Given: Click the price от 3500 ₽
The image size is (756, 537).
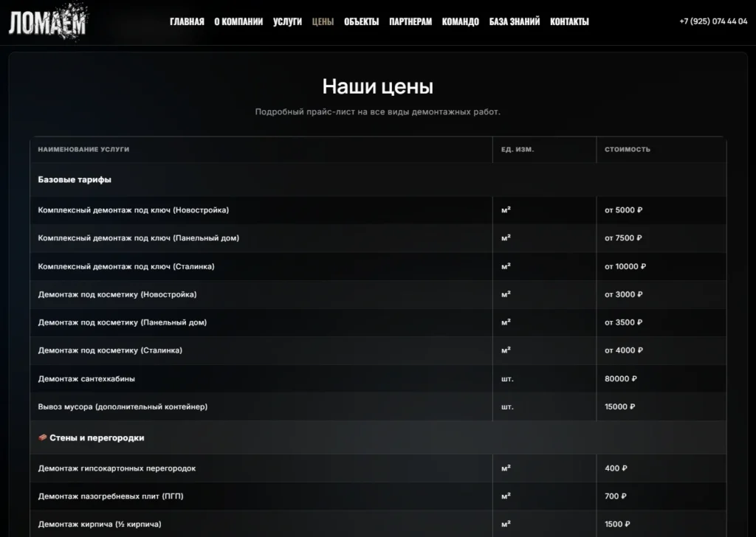Looking at the screenshot, I should coord(623,322).
